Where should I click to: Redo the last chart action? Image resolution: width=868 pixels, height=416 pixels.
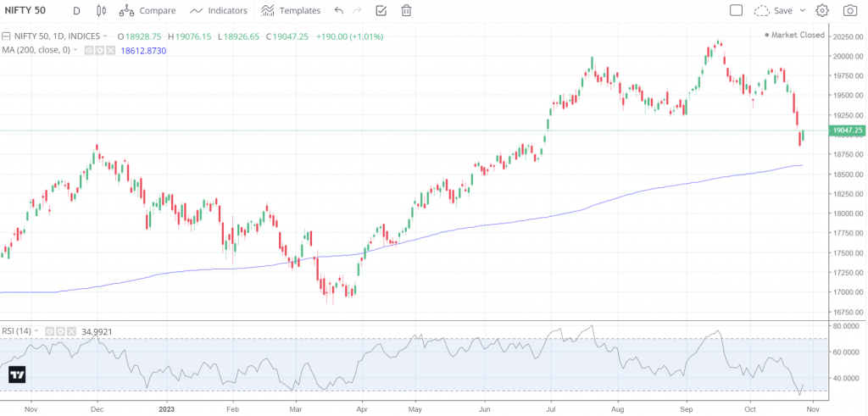tap(357, 10)
